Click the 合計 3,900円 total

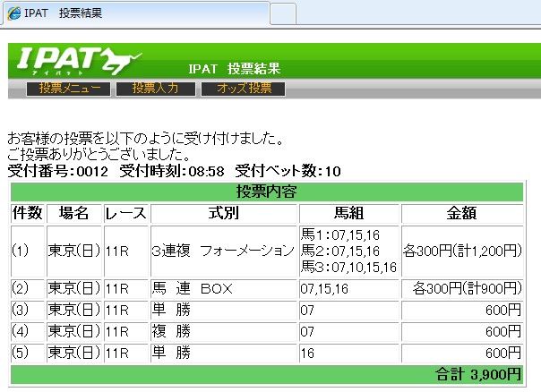pyautogui.click(x=478, y=374)
